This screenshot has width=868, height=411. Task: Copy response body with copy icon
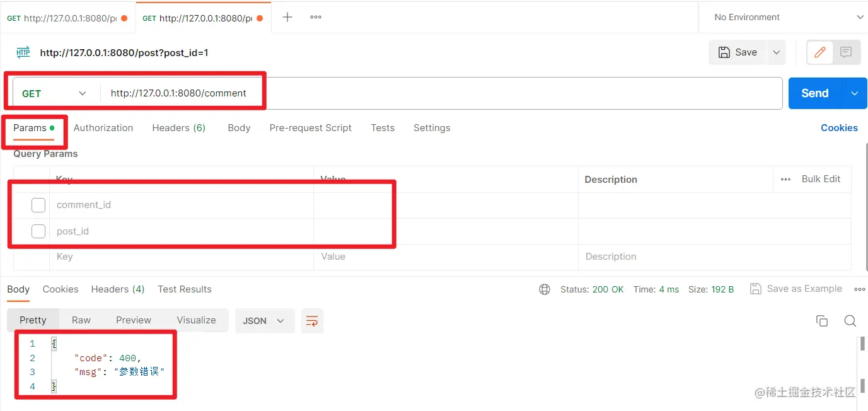tap(822, 321)
